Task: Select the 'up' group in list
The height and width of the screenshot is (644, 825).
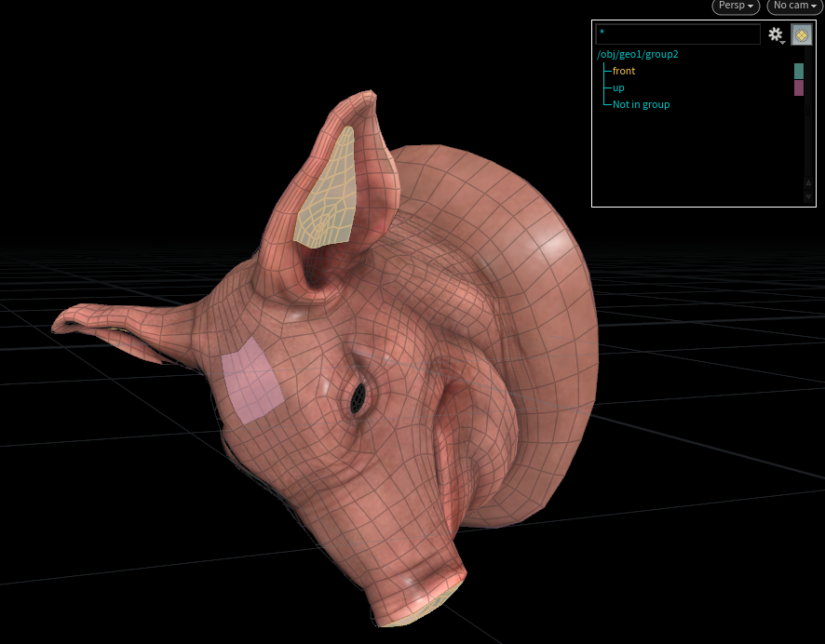Action: coord(618,87)
